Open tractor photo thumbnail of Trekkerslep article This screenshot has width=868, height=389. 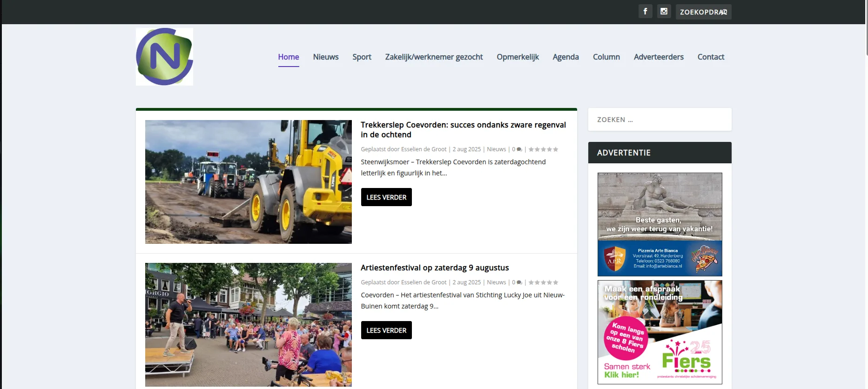click(x=249, y=182)
